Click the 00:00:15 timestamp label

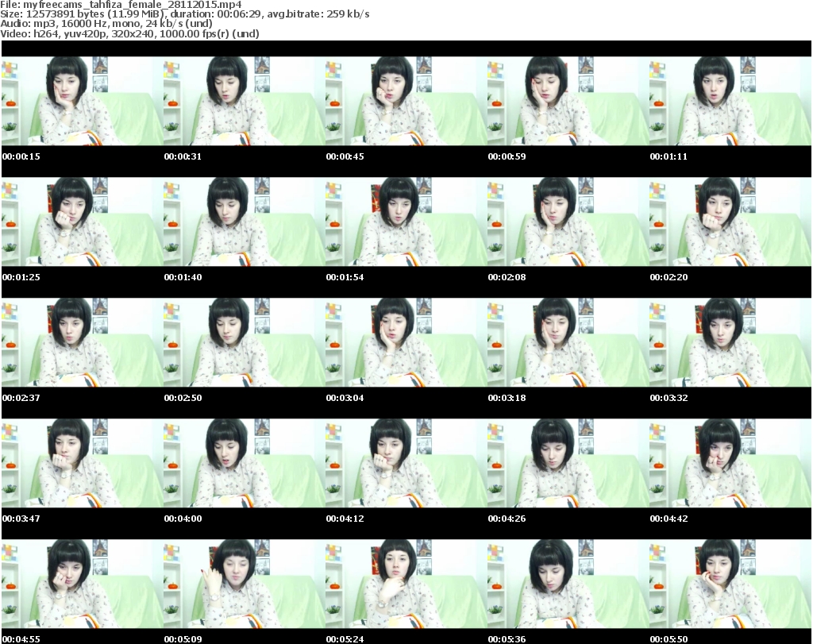[x=21, y=156]
